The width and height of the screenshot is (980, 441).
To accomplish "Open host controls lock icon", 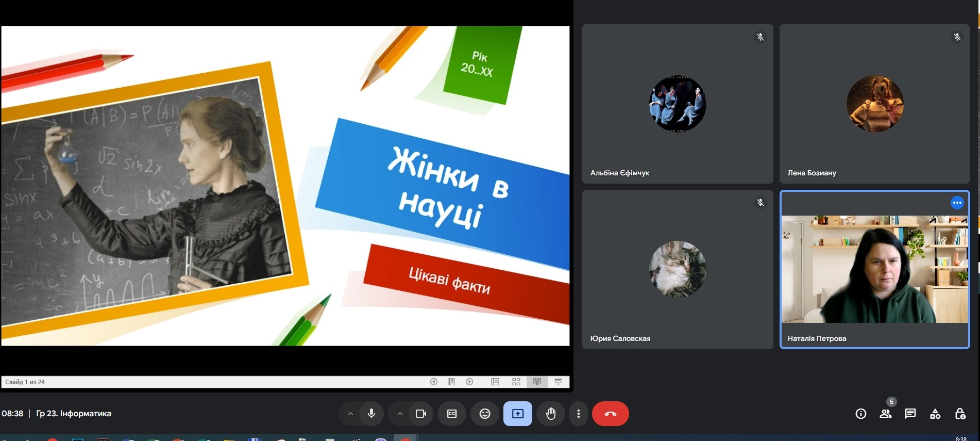I will (960, 414).
